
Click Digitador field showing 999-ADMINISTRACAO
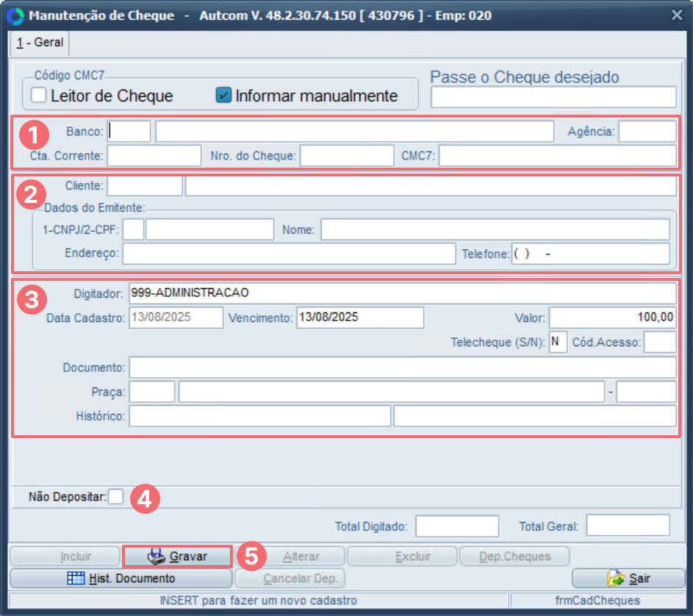tap(403, 293)
